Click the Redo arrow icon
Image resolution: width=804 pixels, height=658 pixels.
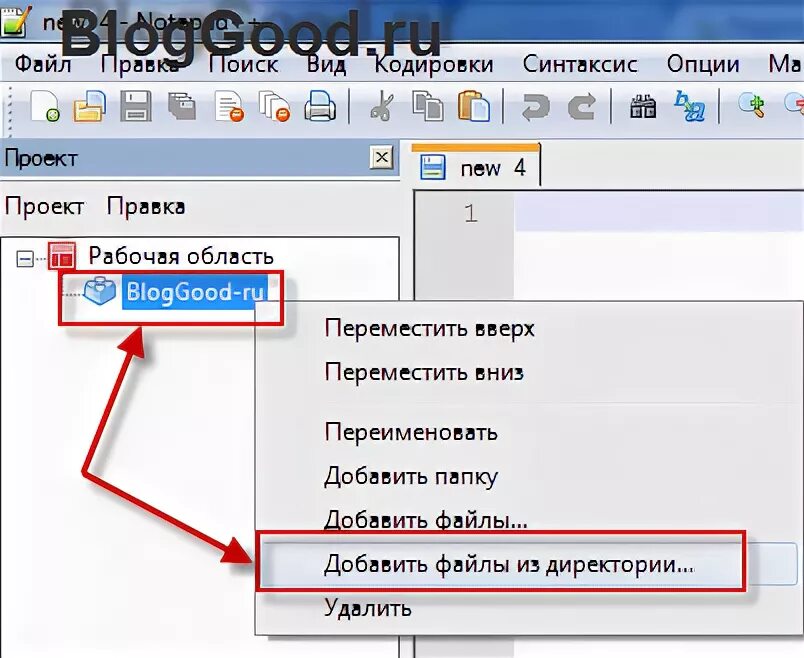point(581,107)
